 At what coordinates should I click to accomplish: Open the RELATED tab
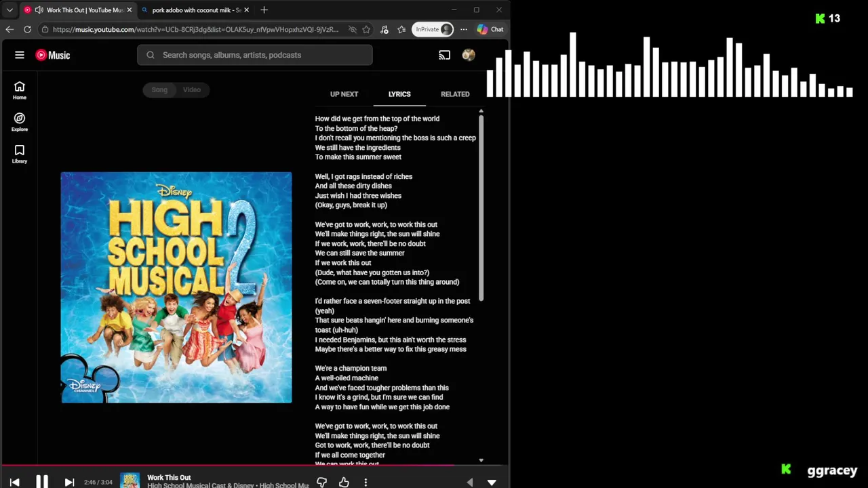455,94
